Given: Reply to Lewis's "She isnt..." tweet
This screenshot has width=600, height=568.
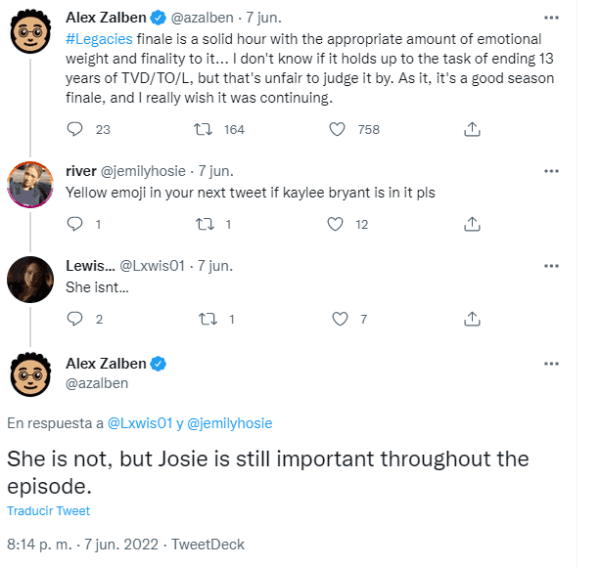Looking at the screenshot, I should (74, 320).
